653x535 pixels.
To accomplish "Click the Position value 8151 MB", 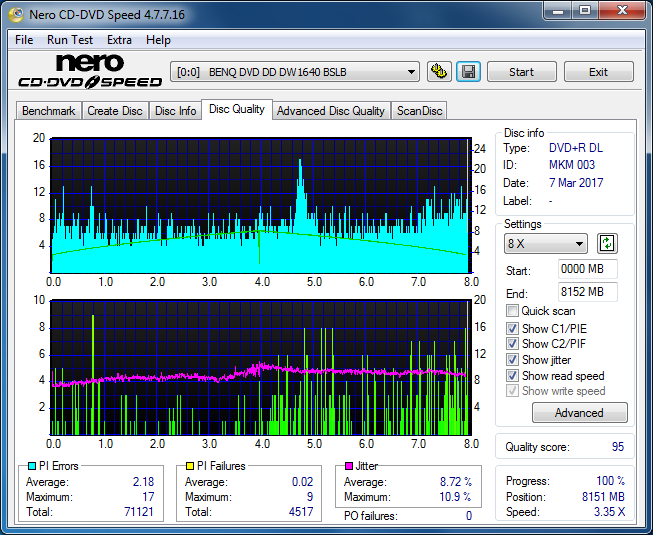I will point(603,496).
